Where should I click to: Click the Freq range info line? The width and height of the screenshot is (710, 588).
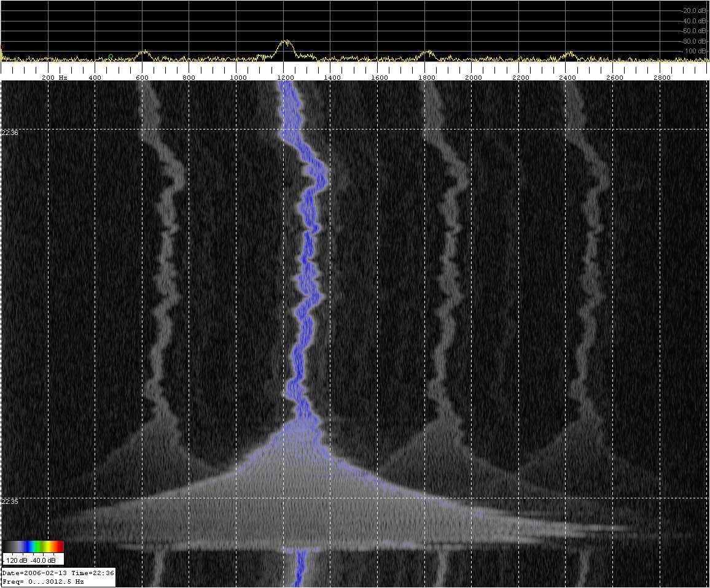[43, 581]
